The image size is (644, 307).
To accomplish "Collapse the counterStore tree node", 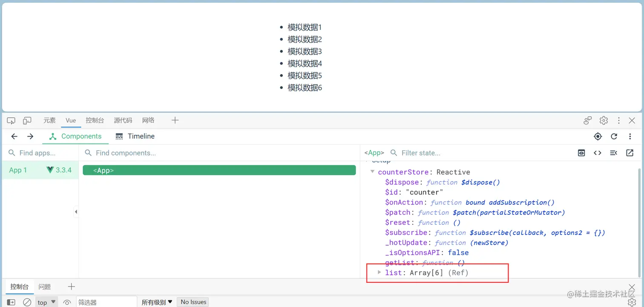I will pyautogui.click(x=373, y=172).
